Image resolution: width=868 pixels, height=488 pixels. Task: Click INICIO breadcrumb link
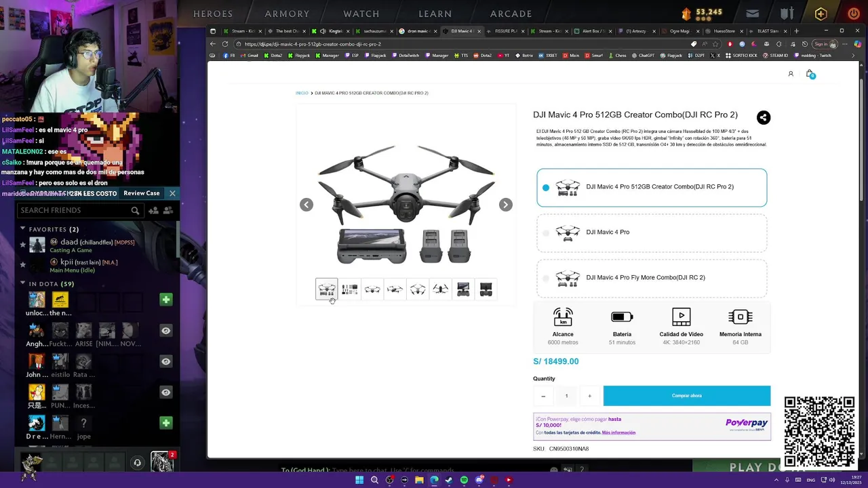click(302, 93)
